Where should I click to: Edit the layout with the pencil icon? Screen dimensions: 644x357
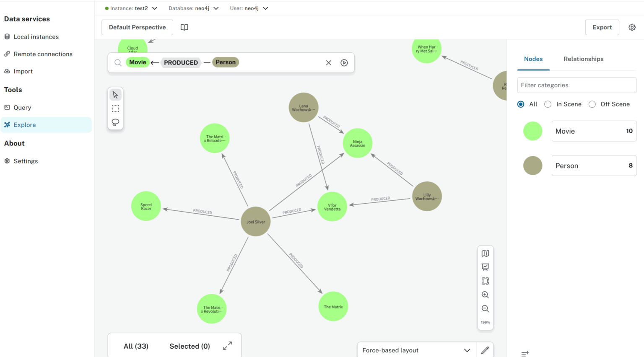click(485, 350)
